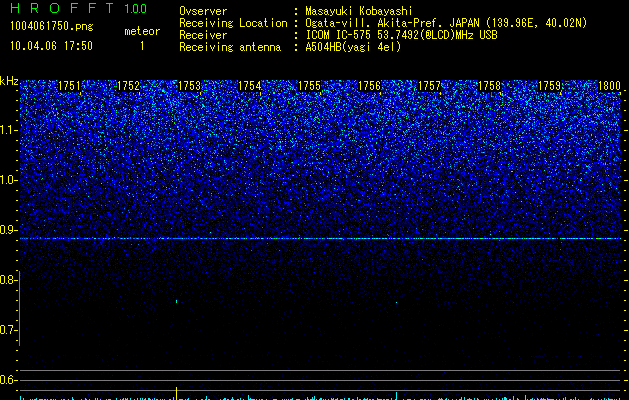Click the 0.8 kHz axis label
Screen dimensions: 629x400
9,280
